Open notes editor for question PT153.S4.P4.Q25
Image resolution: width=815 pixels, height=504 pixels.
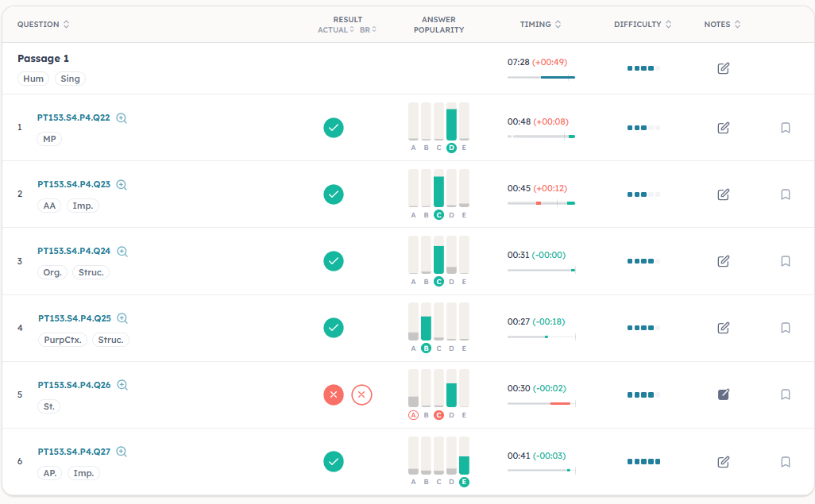click(x=723, y=328)
